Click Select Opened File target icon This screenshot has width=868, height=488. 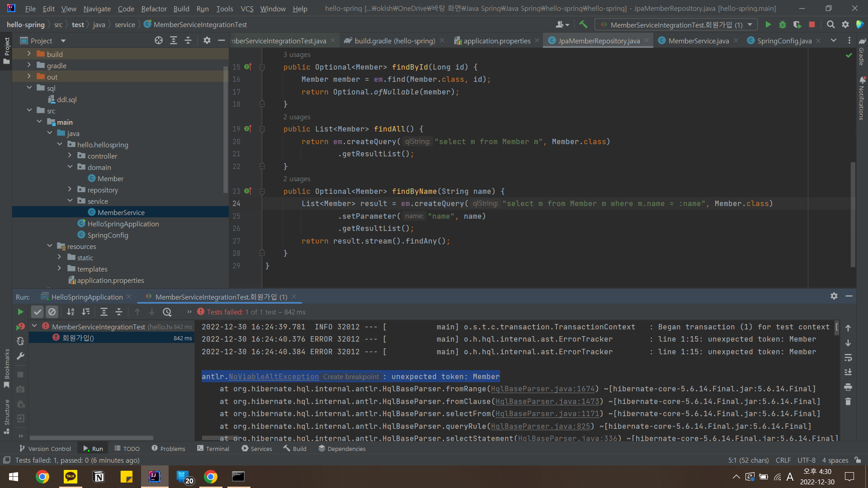click(159, 41)
